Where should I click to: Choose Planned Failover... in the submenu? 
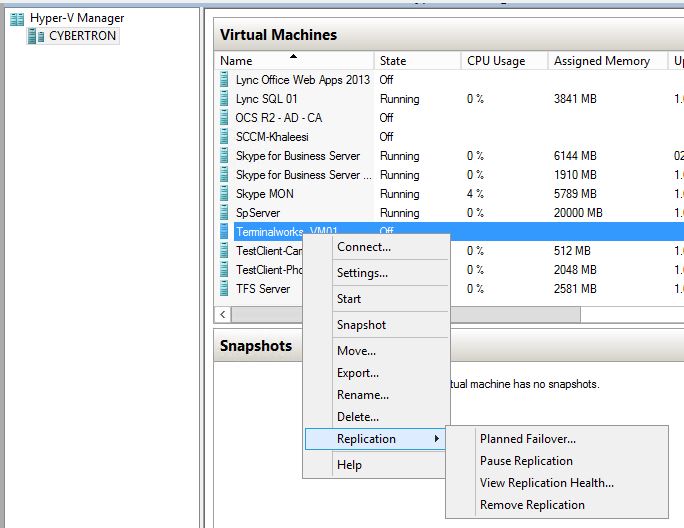coord(528,439)
